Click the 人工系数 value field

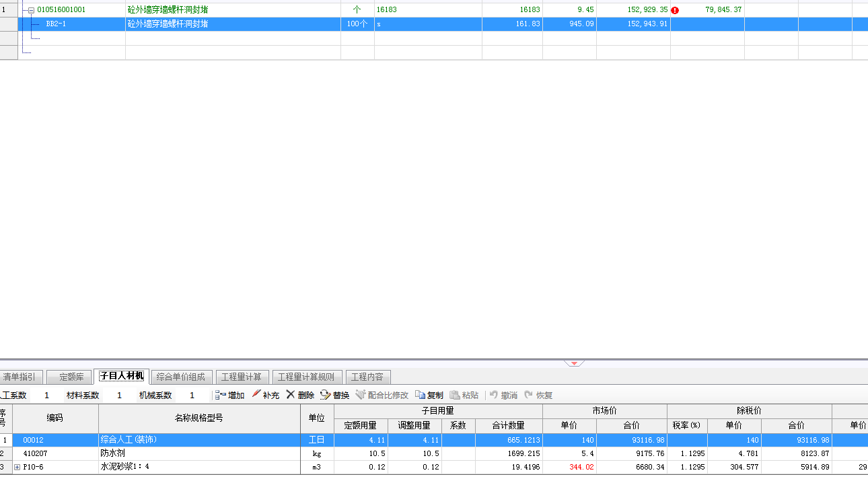point(46,396)
